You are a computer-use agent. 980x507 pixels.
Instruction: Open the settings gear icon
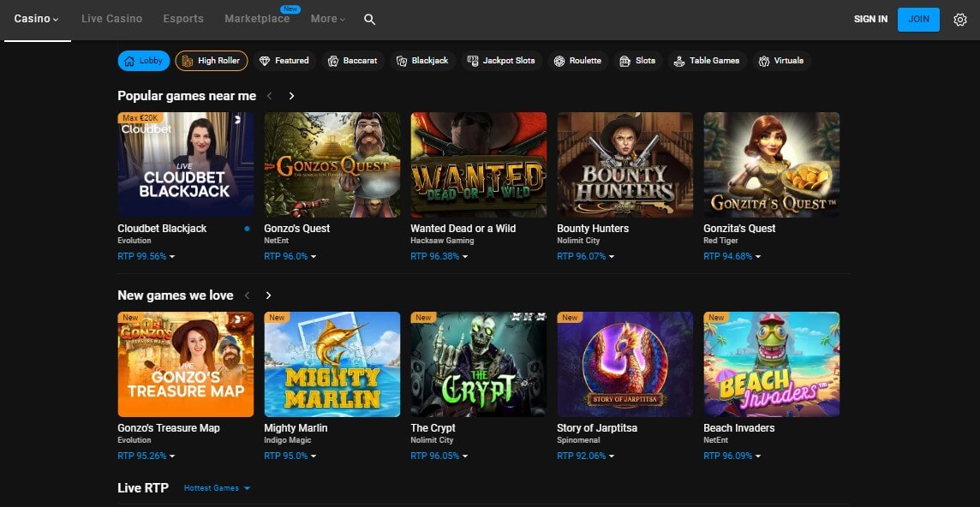point(960,20)
